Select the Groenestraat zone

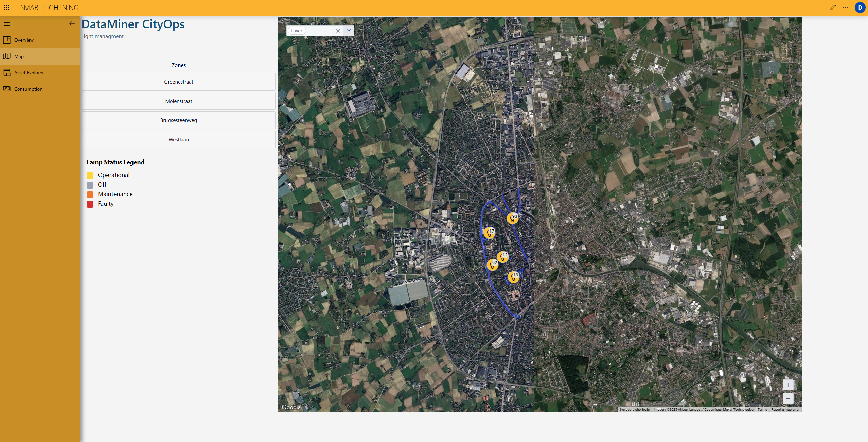178,82
